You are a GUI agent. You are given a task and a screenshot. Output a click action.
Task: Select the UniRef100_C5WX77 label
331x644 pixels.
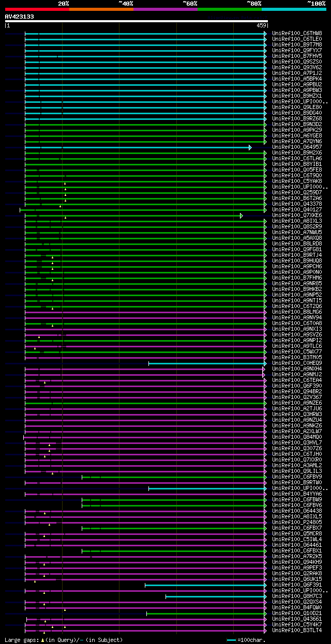tap(297, 351)
